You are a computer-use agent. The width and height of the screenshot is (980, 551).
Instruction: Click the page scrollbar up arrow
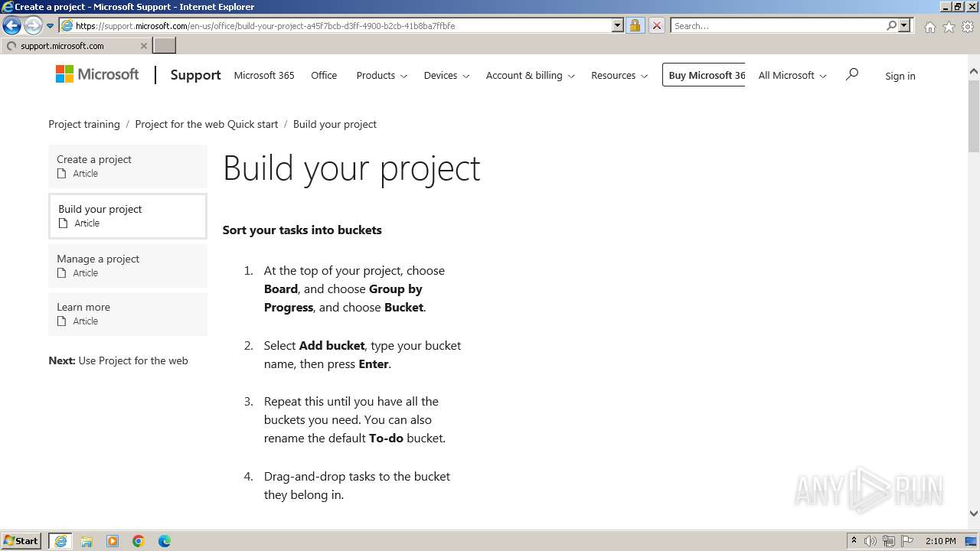(x=973, y=72)
